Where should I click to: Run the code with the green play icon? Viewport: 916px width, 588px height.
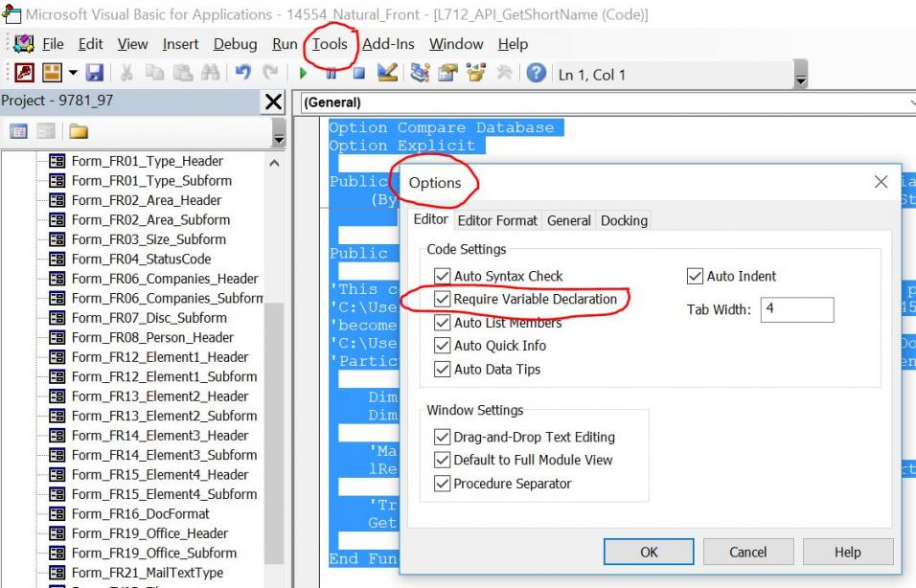click(x=303, y=74)
